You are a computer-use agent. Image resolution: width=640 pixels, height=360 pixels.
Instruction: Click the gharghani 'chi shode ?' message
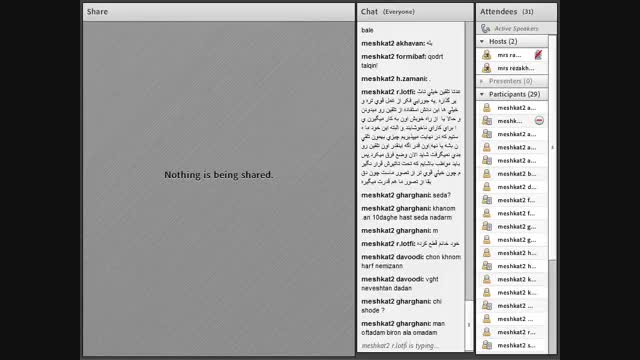(x=401, y=306)
